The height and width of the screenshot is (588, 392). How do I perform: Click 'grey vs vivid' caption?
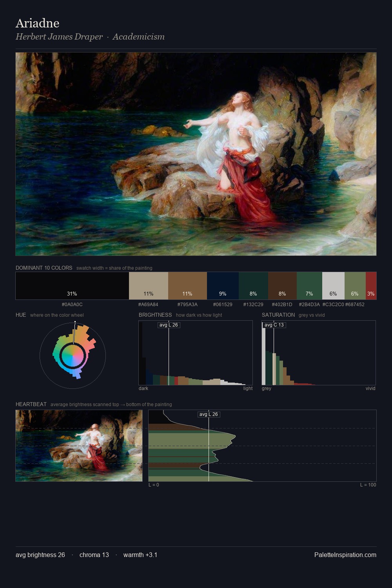point(312,315)
